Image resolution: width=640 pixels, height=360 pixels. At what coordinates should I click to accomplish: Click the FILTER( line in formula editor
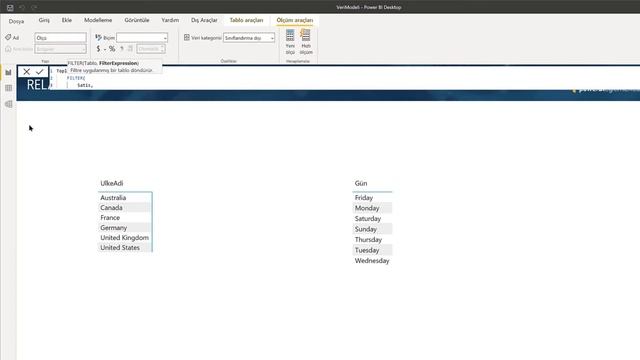[x=76, y=78]
